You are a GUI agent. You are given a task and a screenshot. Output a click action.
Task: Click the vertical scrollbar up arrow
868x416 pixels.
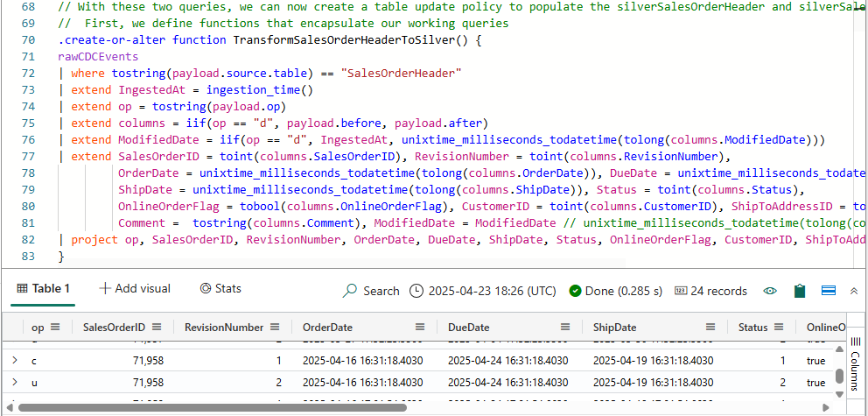point(840,349)
